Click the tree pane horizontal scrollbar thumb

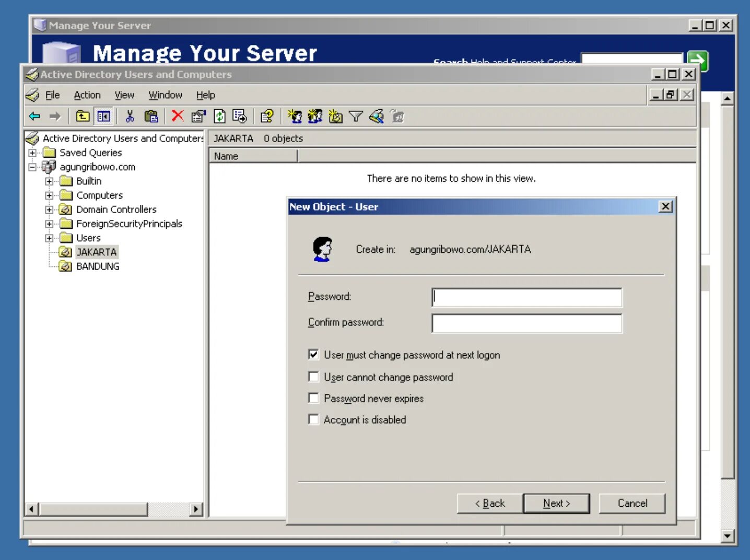click(x=93, y=509)
